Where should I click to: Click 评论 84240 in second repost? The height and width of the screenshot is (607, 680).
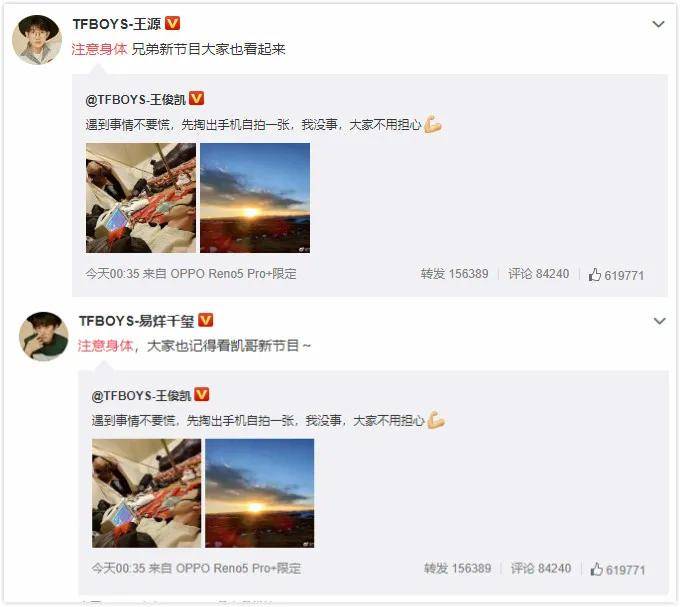[541, 568]
